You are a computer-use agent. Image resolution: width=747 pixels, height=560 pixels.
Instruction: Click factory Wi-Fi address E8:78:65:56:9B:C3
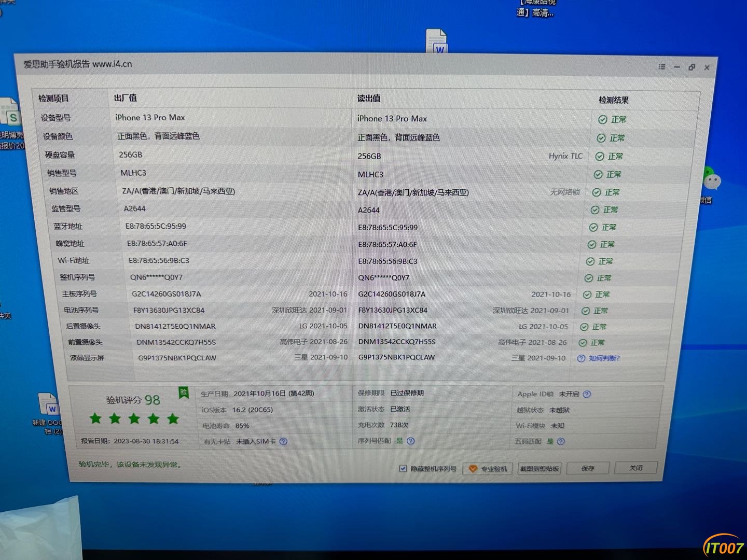click(159, 261)
